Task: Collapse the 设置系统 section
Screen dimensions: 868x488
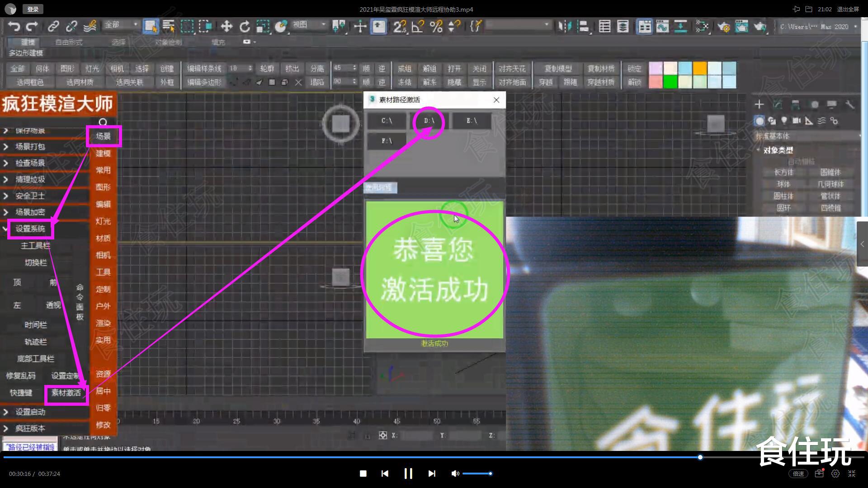Action: [30, 229]
